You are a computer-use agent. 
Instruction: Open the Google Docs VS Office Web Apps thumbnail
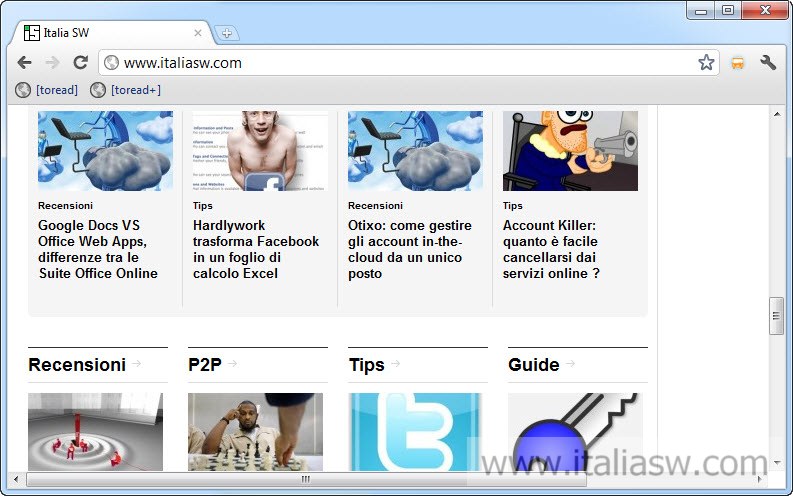(105, 151)
